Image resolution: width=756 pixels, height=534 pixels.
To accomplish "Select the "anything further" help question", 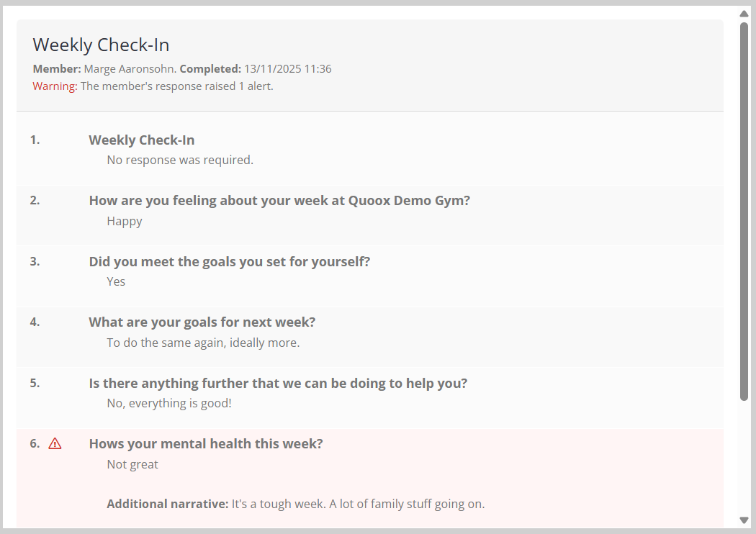I will (x=278, y=383).
